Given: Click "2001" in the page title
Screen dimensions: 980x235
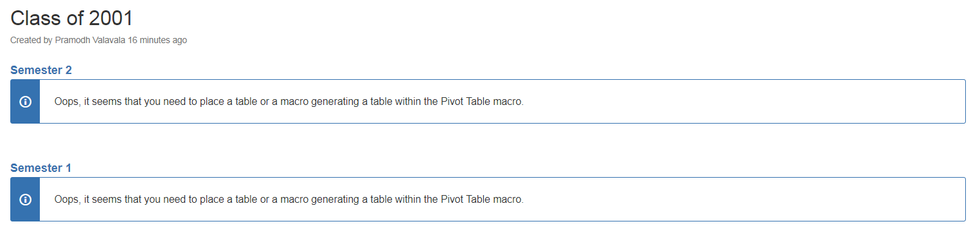Looking at the screenshot, I should click(111, 18).
